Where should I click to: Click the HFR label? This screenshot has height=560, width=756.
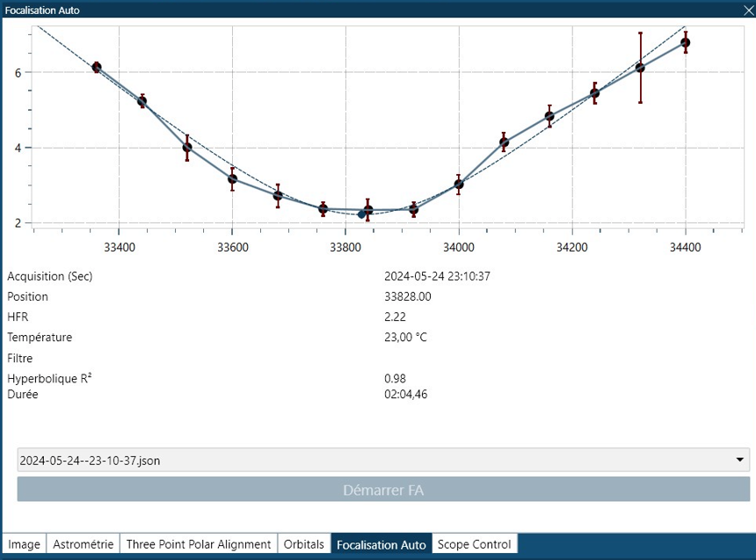point(18,316)
